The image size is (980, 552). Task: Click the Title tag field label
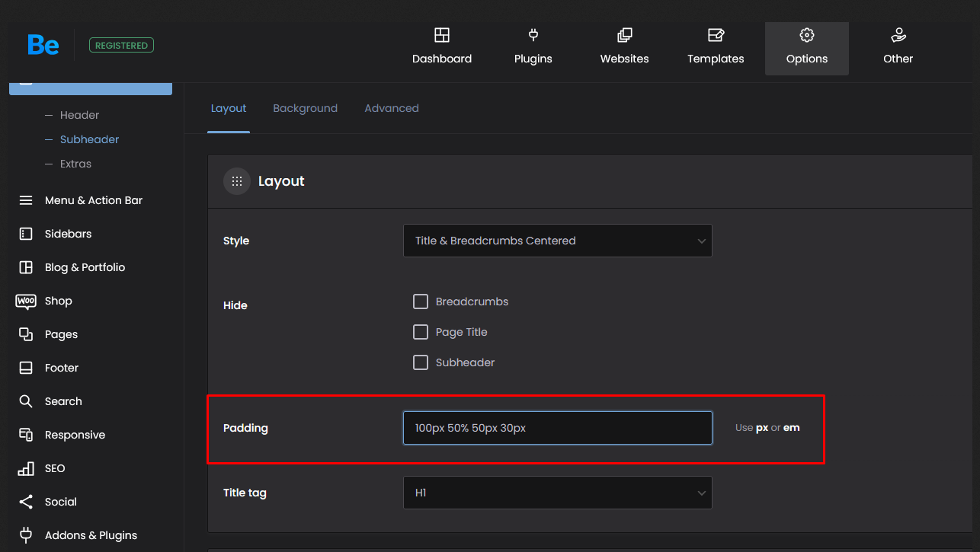click(x=245, y=493)
